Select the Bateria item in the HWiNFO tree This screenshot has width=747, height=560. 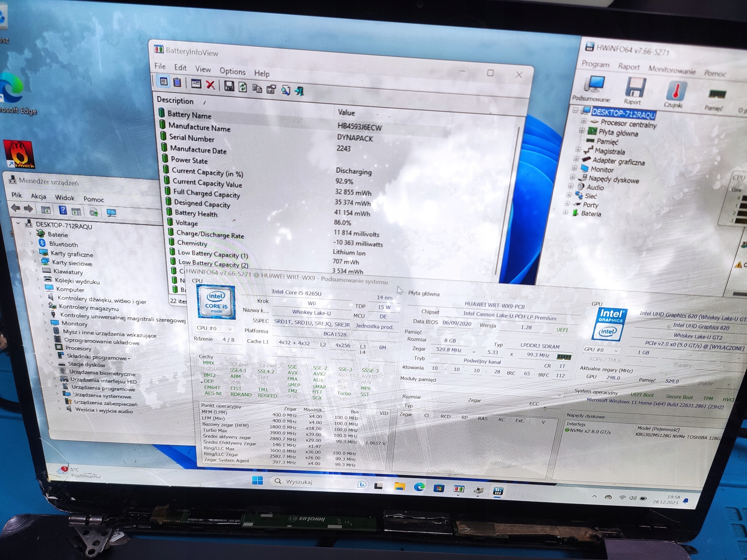[591, 214]
